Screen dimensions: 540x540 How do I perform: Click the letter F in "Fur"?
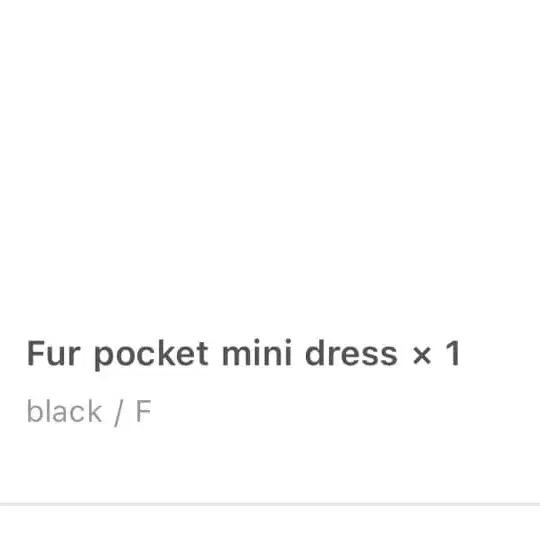pyautogui.click(x=35, y=353)
